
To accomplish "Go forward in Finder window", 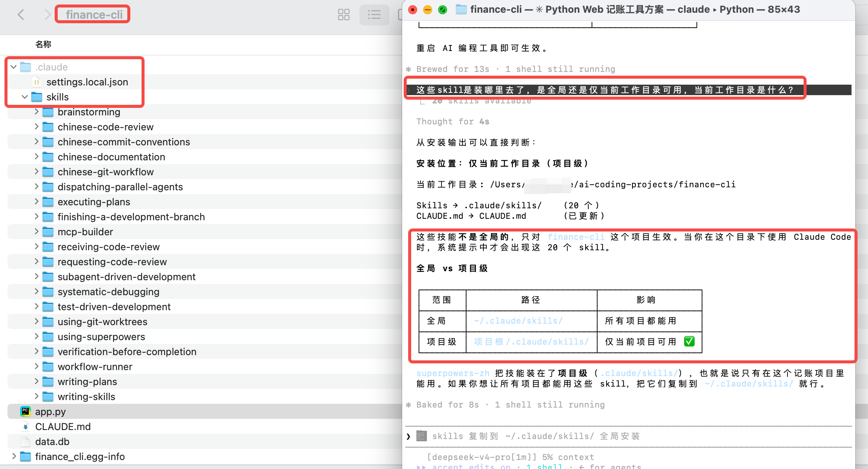I will [x=47, y=15].
